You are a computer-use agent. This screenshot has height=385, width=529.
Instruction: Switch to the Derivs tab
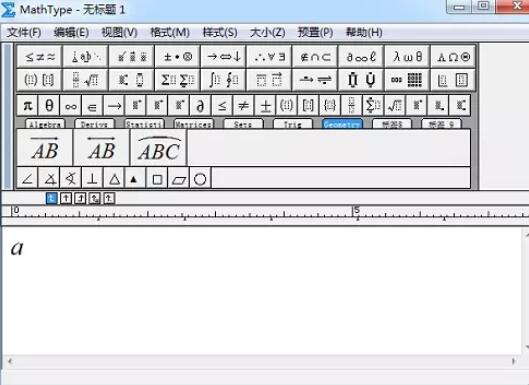click(x=94, y=124)
